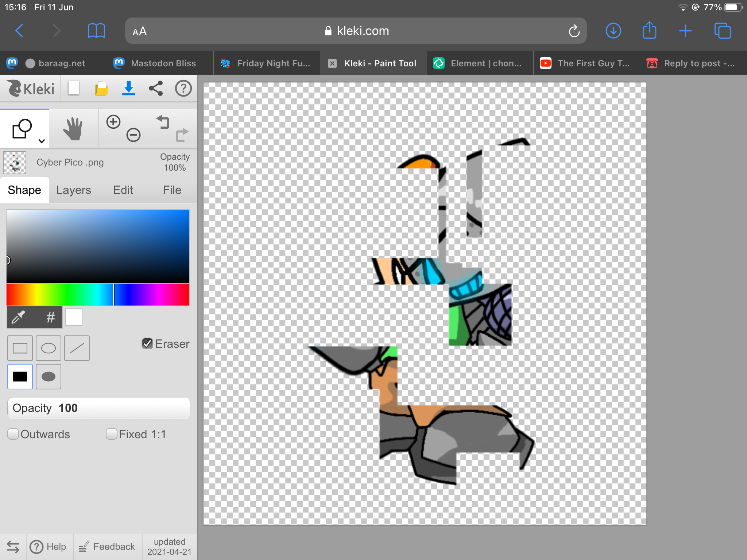Screen dimensions: 747x560
Task: Open the Edit tab
Action: point(123,190)
